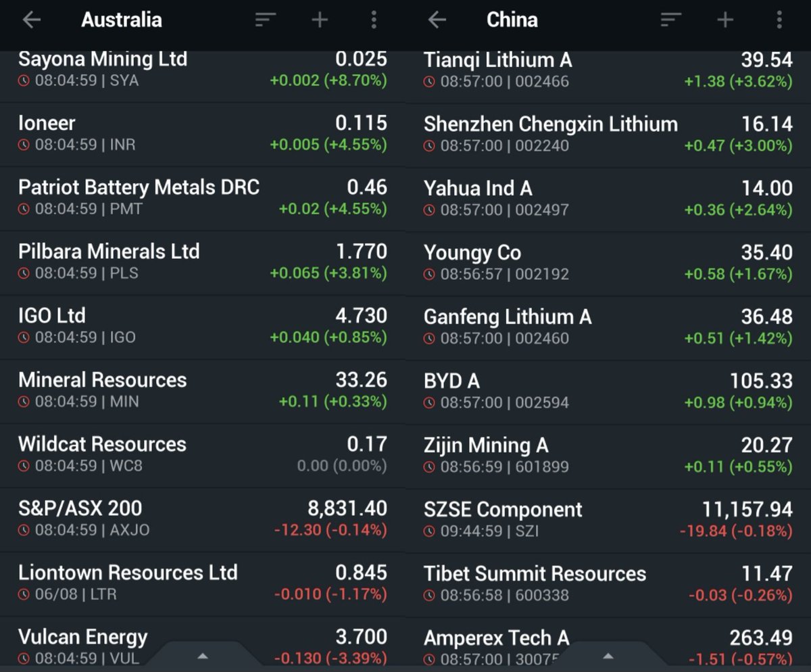Open overflow menu in Australia panel
The image size is (811, 672).
coord(374,20)
